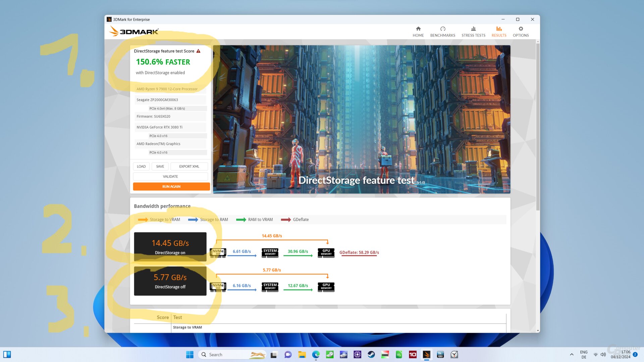
Task: Click the '6.16 GB/s' value
Action: click(242, 286)
